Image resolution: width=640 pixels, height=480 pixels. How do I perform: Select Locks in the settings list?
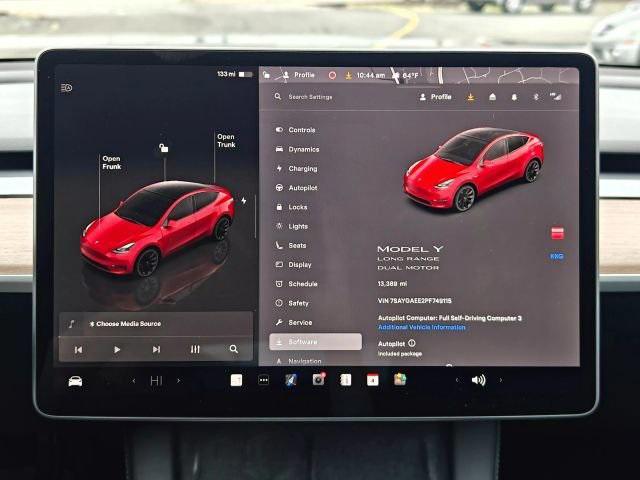292,207
